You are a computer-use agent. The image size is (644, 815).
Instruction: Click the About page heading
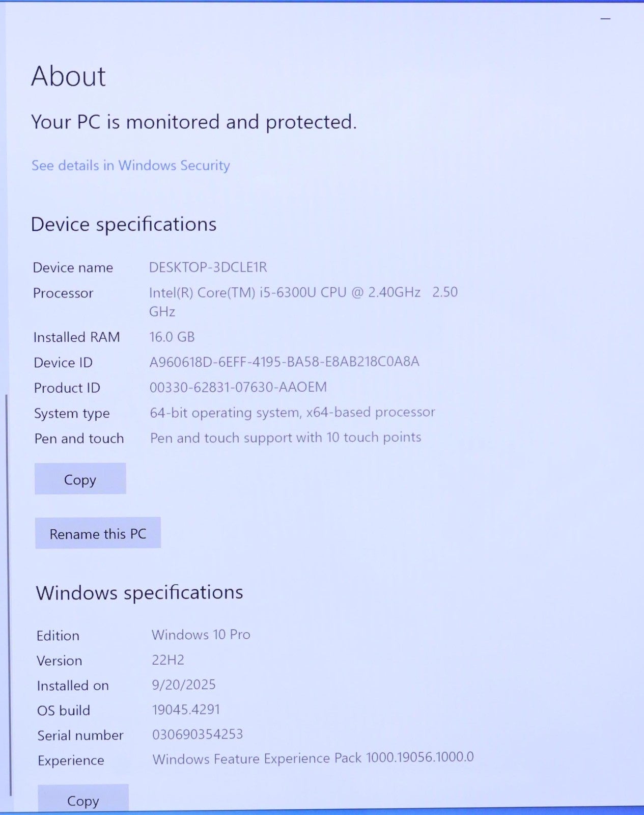point(68,77)
